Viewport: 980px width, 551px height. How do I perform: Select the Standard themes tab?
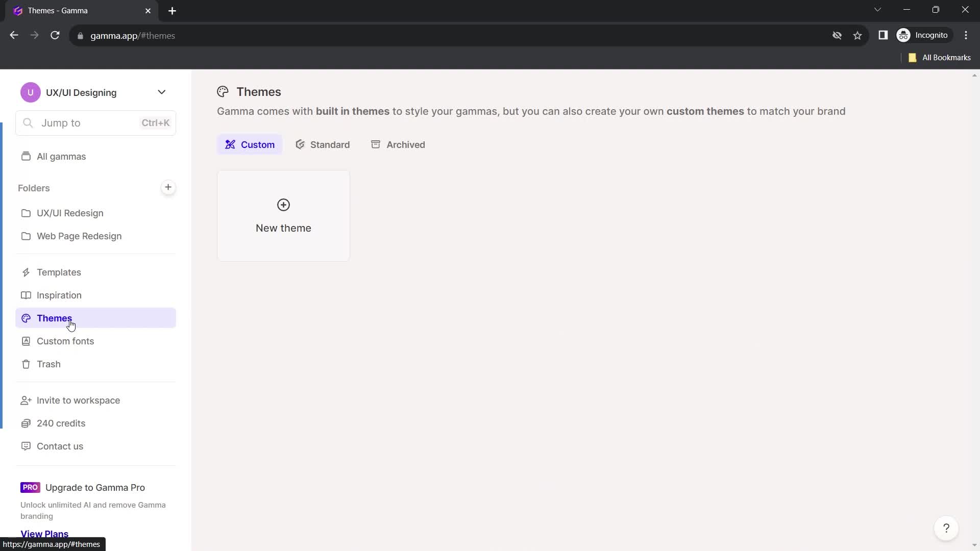[x=329, y=145]
